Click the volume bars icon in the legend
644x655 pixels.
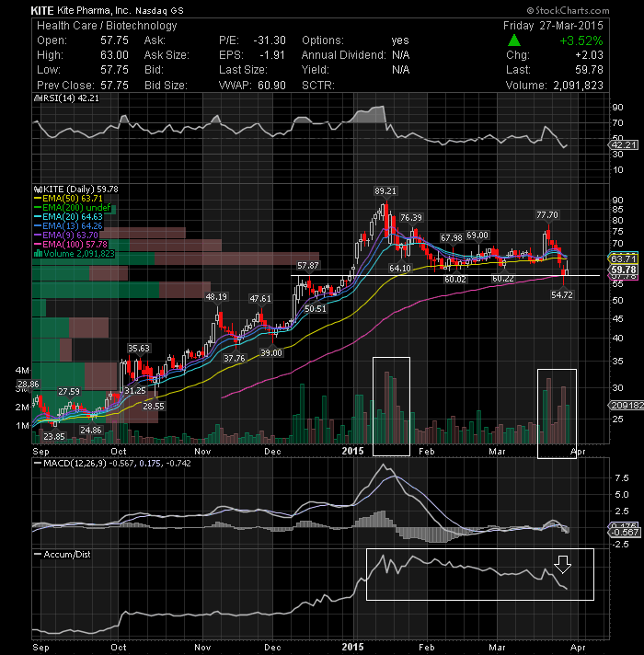[x=38, y=254]
